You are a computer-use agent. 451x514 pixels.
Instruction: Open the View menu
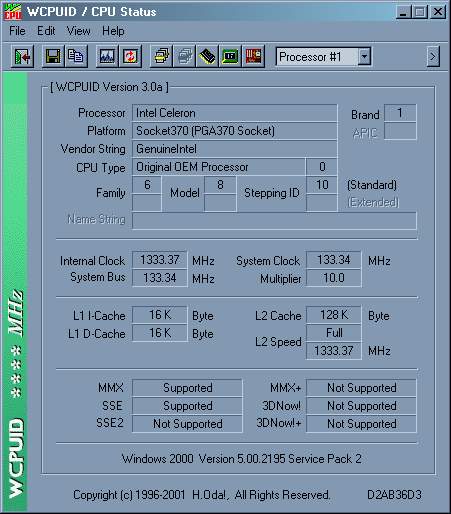78,31
